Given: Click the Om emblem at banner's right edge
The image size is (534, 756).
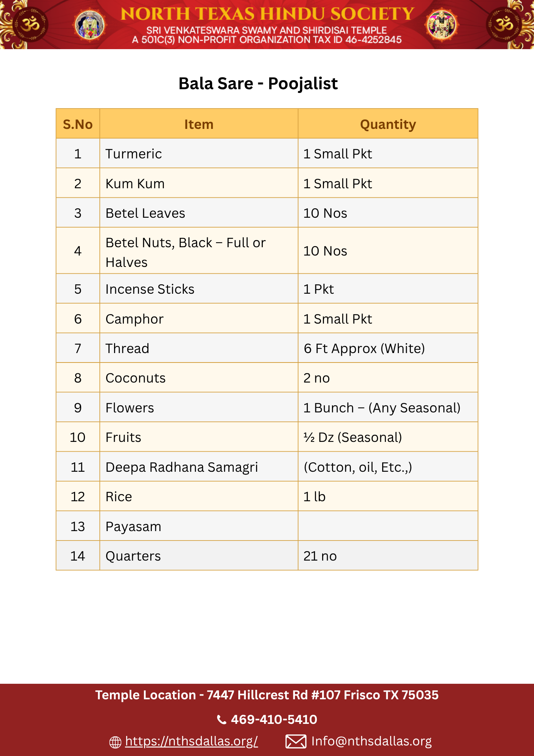Looking at the screenshot, I should [504, 25].
